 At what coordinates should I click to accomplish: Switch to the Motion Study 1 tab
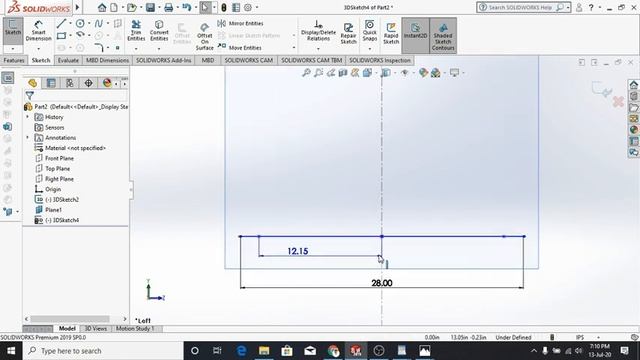coord(135,329)
